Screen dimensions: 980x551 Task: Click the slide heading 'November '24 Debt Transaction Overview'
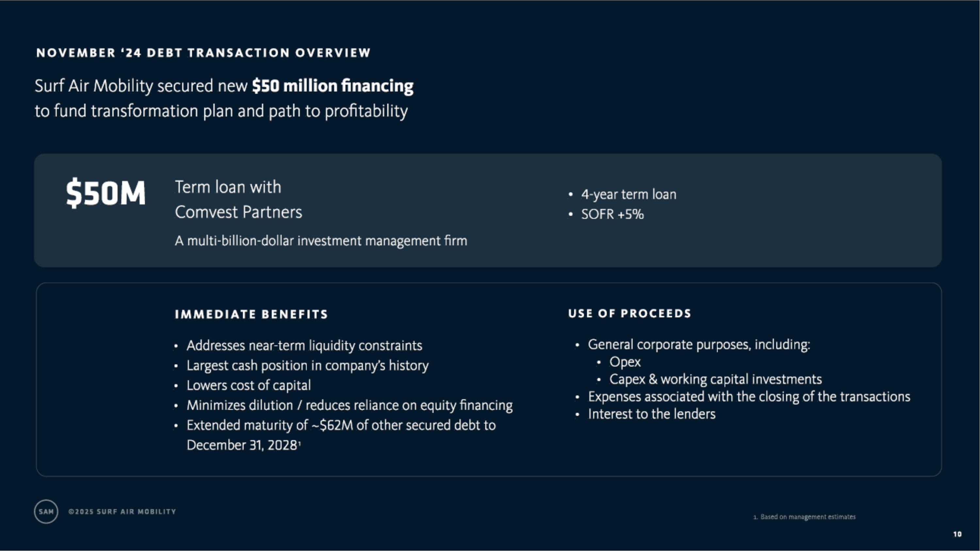tap(203, 53)
